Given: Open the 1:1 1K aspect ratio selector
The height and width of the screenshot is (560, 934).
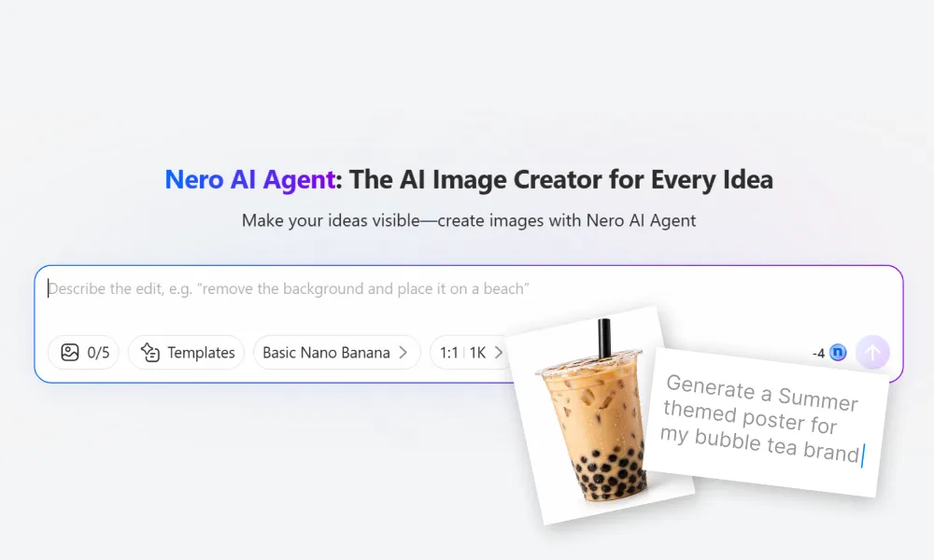Looking at the screenshot, I should click(x=470, y=352).
